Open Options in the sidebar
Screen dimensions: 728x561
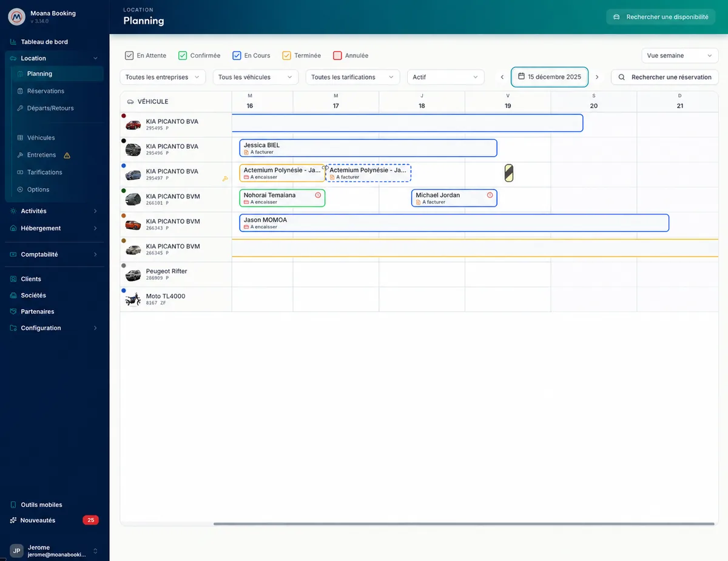tap(38, 189)
